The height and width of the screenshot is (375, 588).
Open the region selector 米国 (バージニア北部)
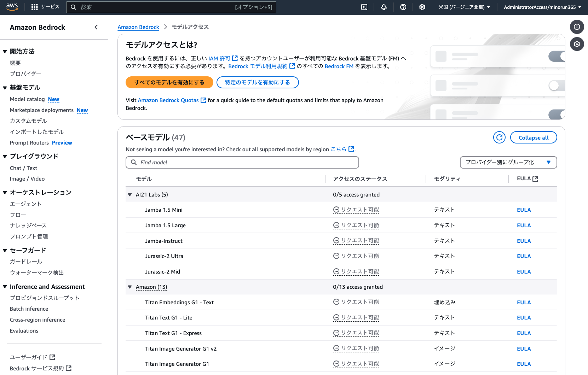pyautogui.click(x=464, y=7)
